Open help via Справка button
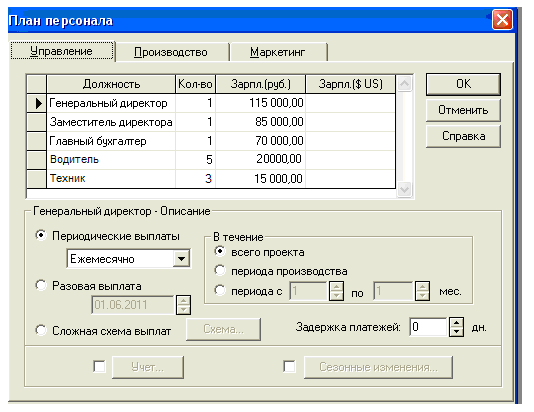The height and width of the screenshot is (412, 534). coord(463,136)
